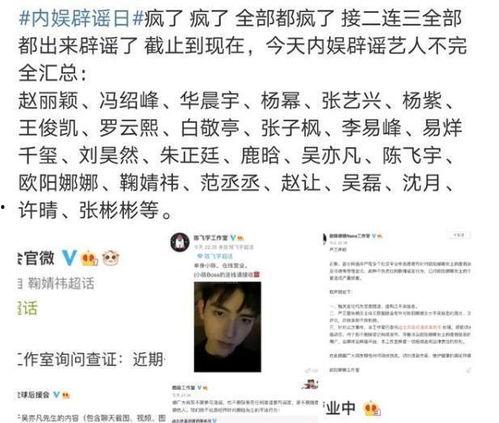The height and width of the screenshot is (423, 499).
Task: View the dark selfie photo in 陈飞宇 post
Action: tap(228, 327)
